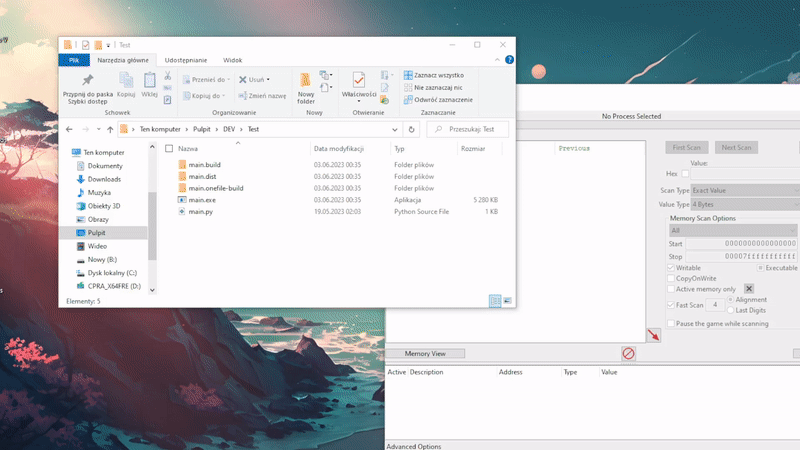The image size is (800, 450).
Task: Toggle the CopyOnWrite checkbox
Action: 671,278
